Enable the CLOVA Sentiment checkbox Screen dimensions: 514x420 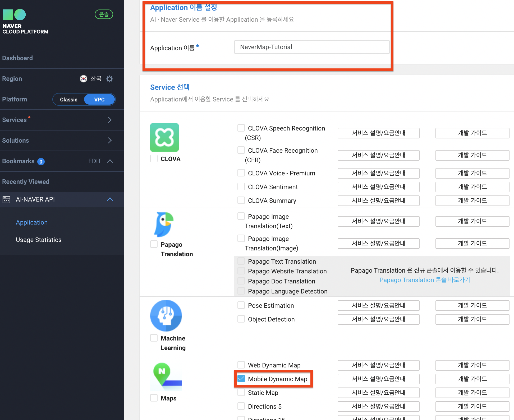241,187
